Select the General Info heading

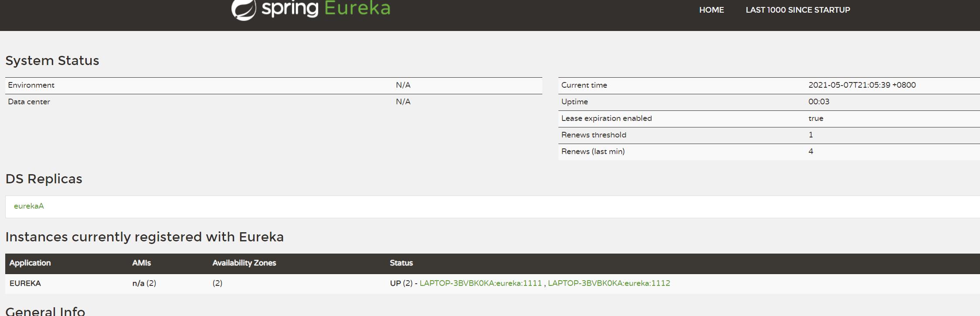[45, 311]
